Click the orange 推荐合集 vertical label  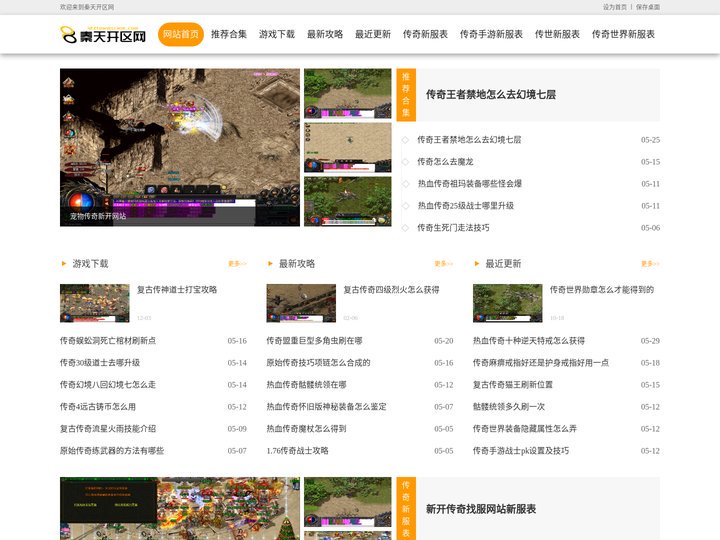pos(406,95)
